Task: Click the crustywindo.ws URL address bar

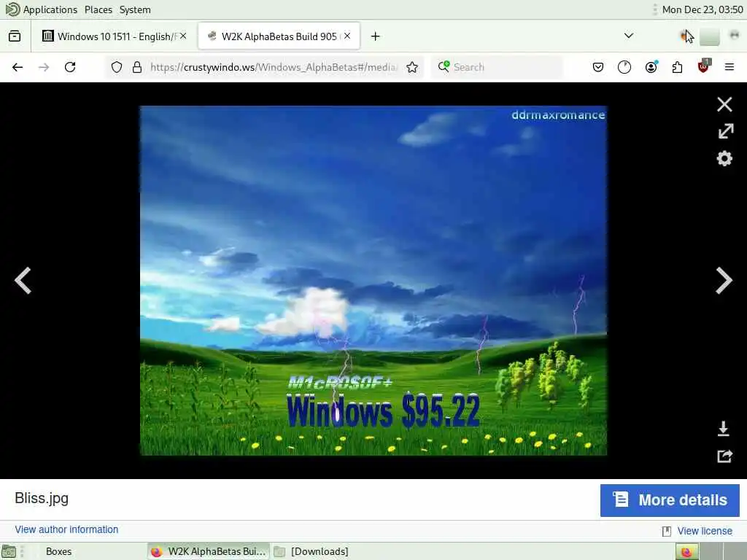Action: (x=274, y=67)
